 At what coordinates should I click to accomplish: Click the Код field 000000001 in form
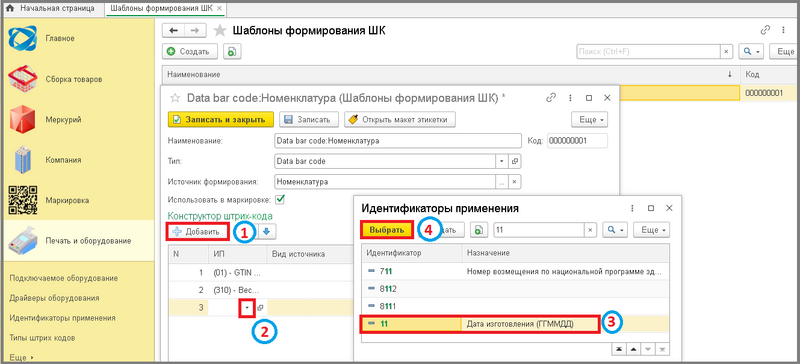click(x=577, y=140)
